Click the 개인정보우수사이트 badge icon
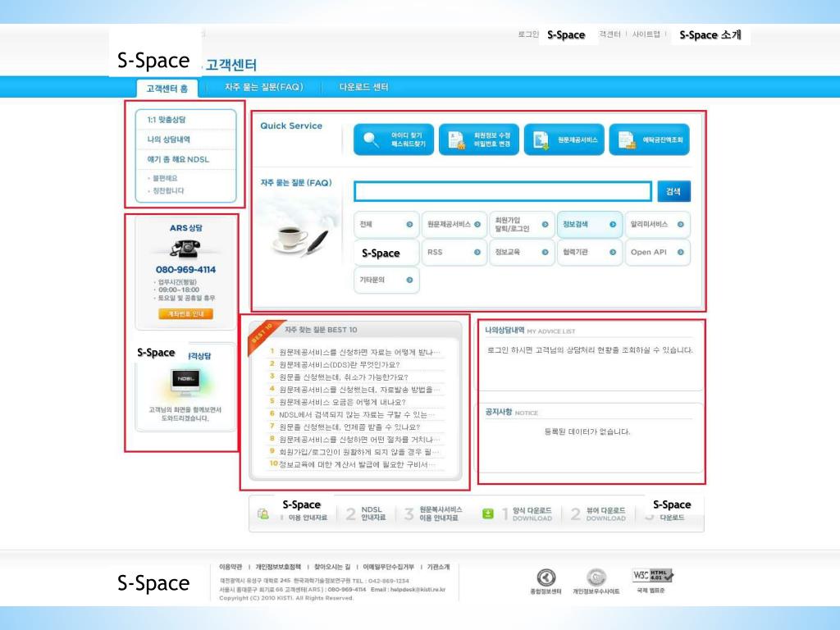 pos(596,577)
